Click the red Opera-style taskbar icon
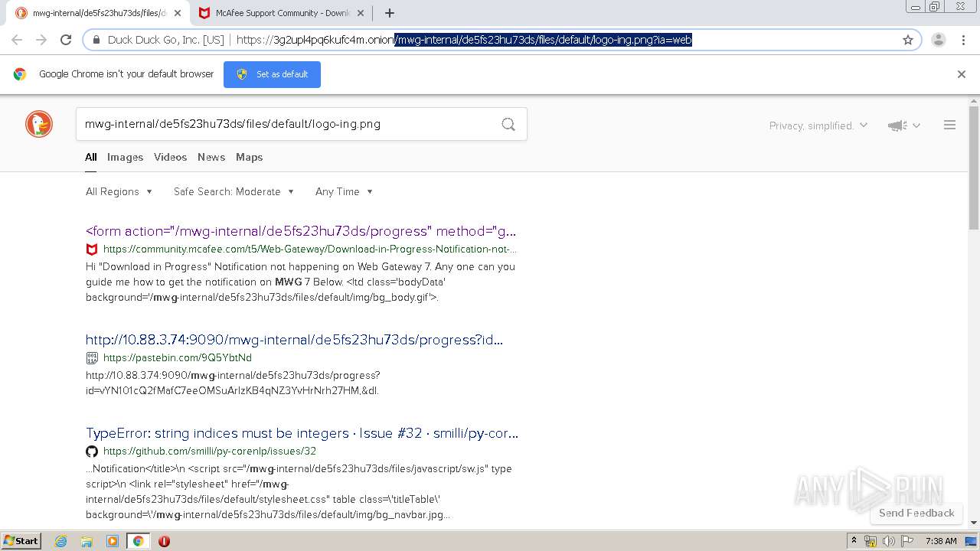Image resolution: width=980 pixels, height=551 pixels. (x=164, y=541)
